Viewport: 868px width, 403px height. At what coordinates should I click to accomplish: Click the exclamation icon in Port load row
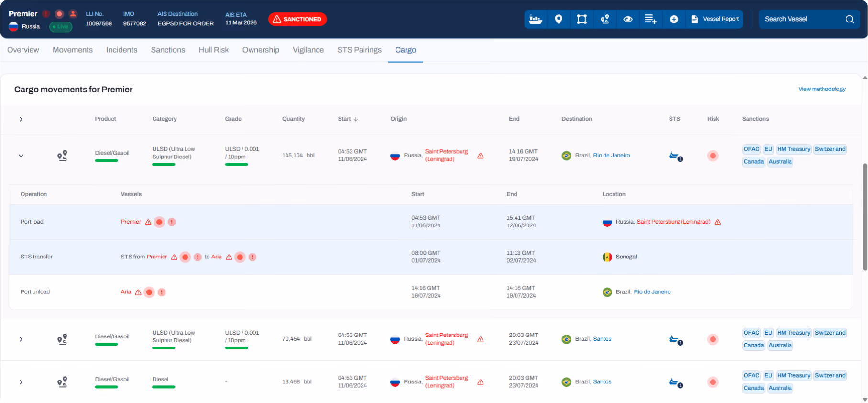click(x=172, y=222)
